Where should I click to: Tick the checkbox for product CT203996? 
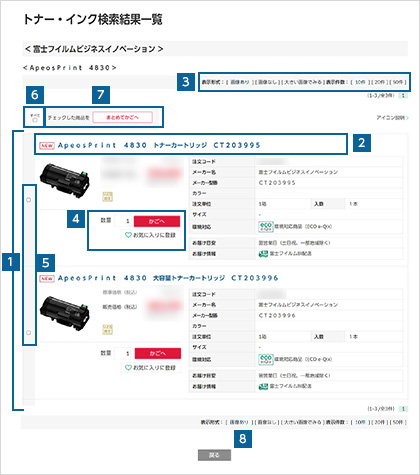coord(29,332)
